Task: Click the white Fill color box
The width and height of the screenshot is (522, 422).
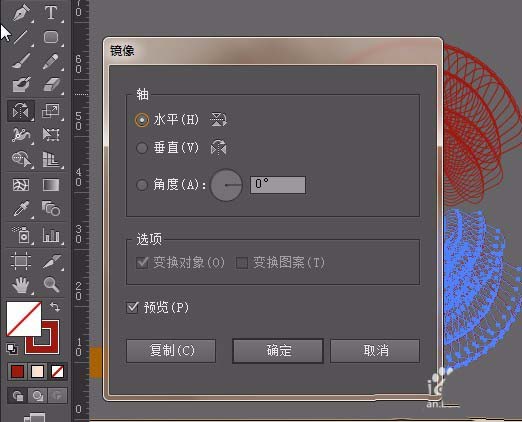Action: [x=24, y=319]
